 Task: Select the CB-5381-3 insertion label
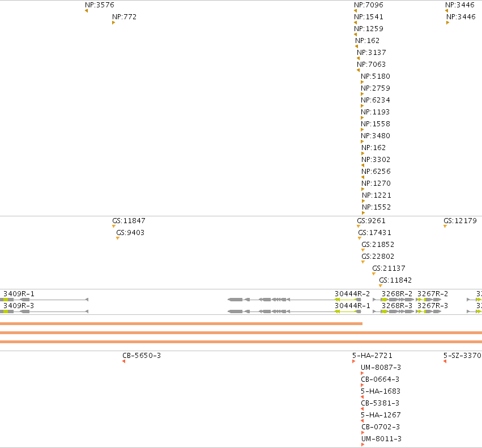[380, 403]
